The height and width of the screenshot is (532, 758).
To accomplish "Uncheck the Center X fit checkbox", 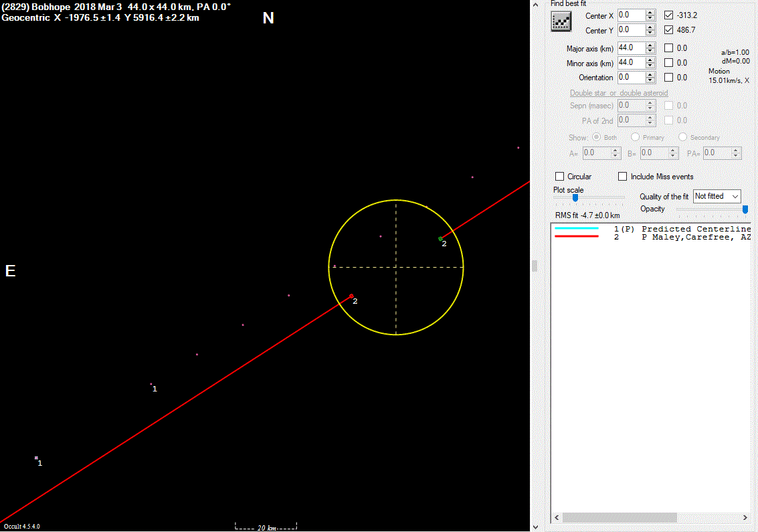I will (x=668, y=15).
